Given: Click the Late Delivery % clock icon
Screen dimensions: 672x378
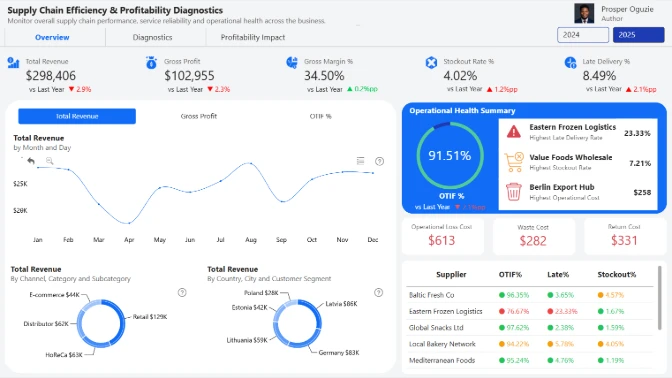Looking at the screenshot, I should click(x=570, y=63).
